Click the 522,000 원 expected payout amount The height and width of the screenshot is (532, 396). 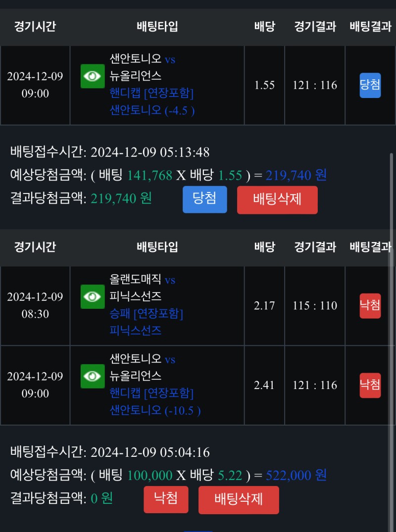point(296,476)
